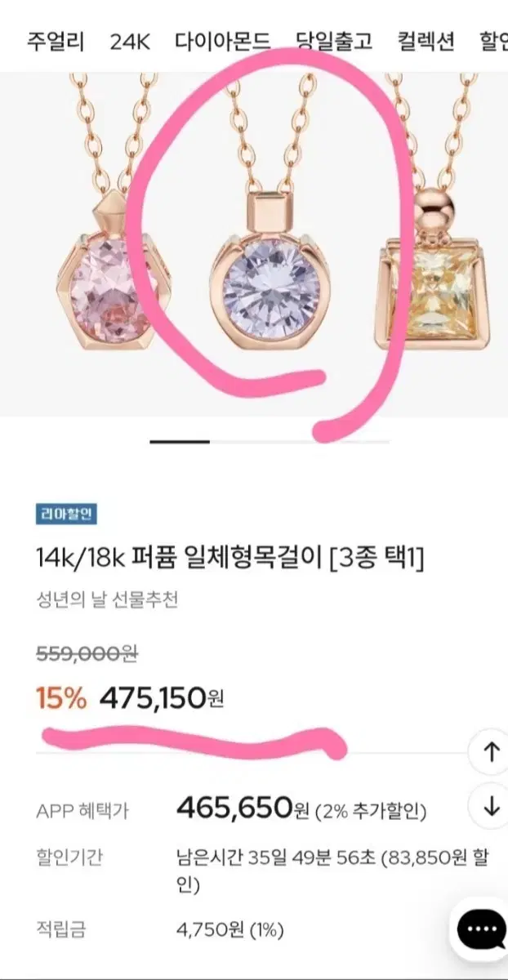
Task: Tap the 성년의 날 선물추천 subtitle
Action: click(x=107, y=600)
